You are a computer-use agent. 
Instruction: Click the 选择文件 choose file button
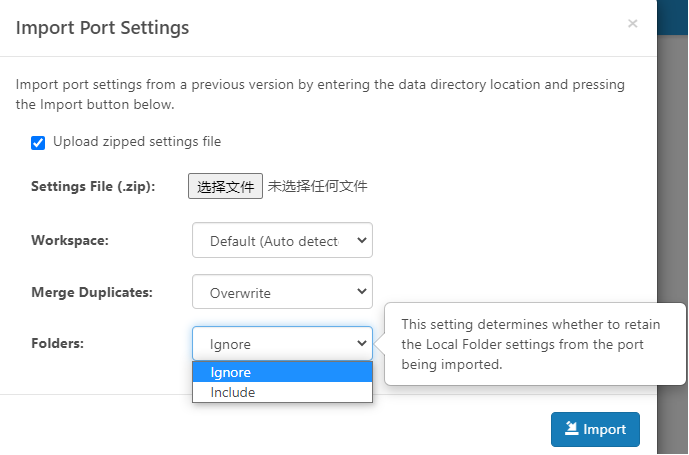pos(225,186)
